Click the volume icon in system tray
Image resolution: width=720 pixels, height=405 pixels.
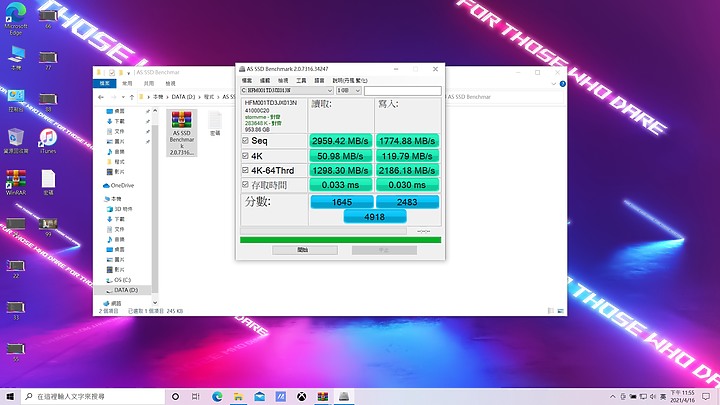click(652, 396)
